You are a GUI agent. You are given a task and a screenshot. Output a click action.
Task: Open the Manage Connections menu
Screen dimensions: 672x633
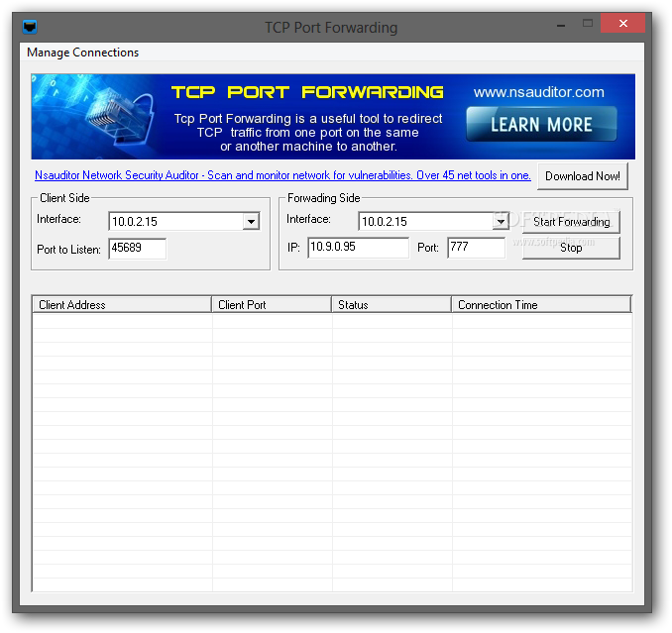tap(82, 53)
